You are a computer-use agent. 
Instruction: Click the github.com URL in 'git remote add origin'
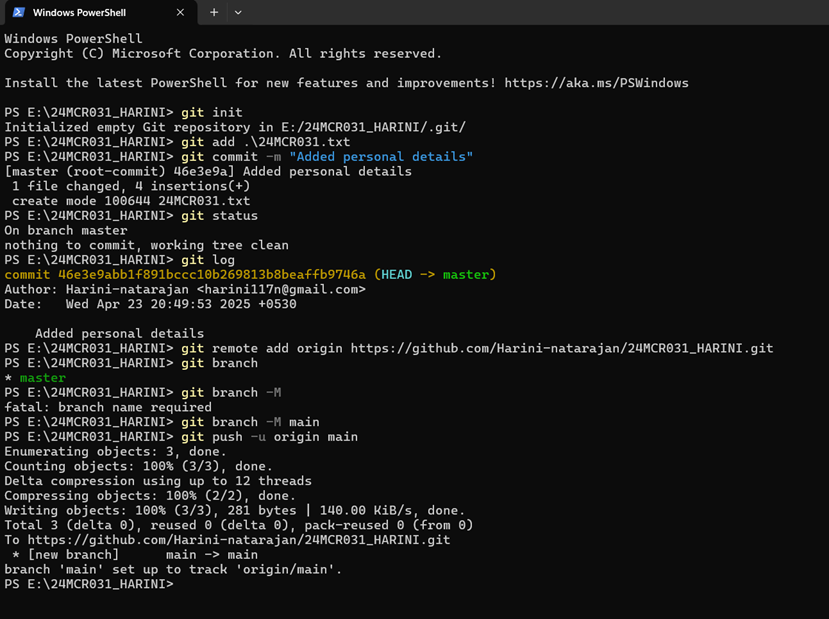point(561,349)
